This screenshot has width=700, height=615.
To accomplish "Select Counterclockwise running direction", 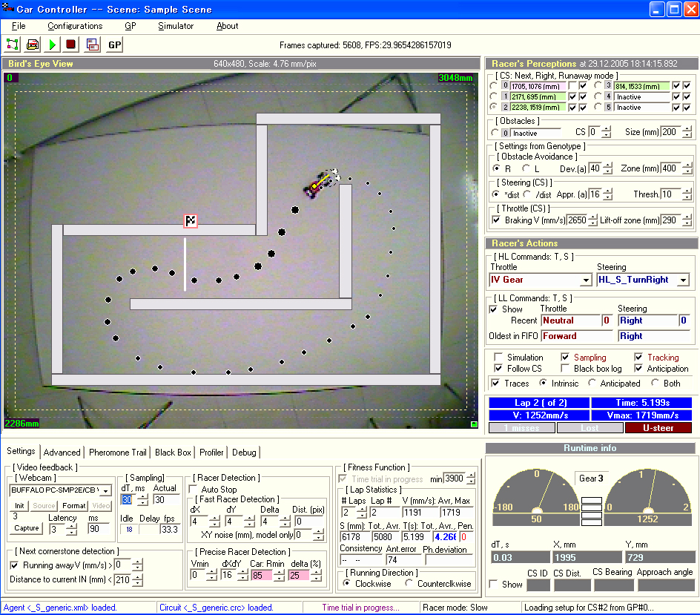I will point(410,584).
